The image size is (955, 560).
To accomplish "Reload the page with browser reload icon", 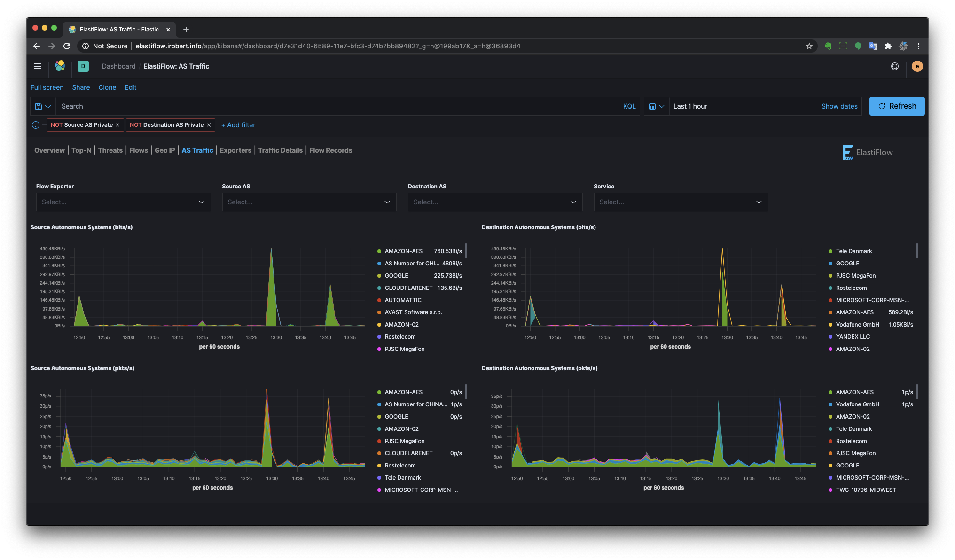I will [x=67, y=46].
